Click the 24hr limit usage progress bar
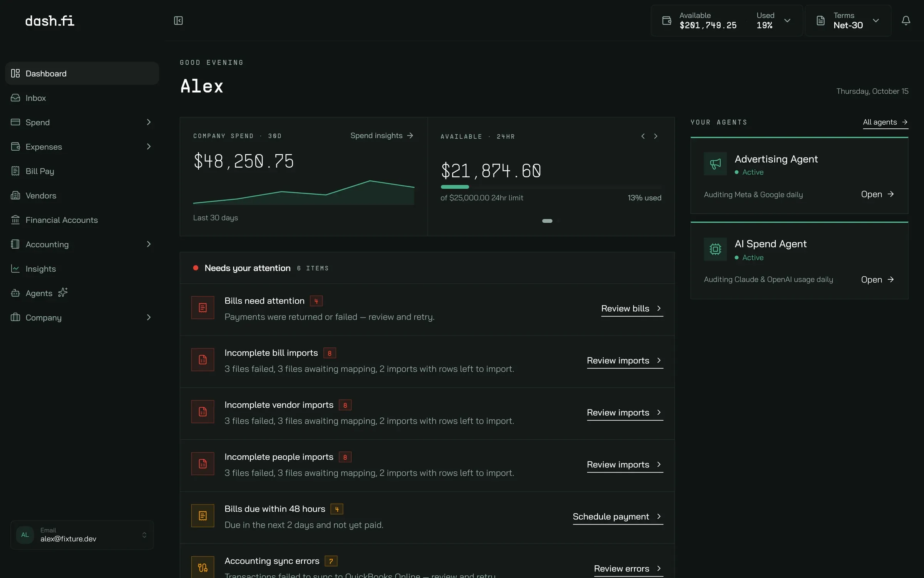924x578 pixels. coord(551,187)
